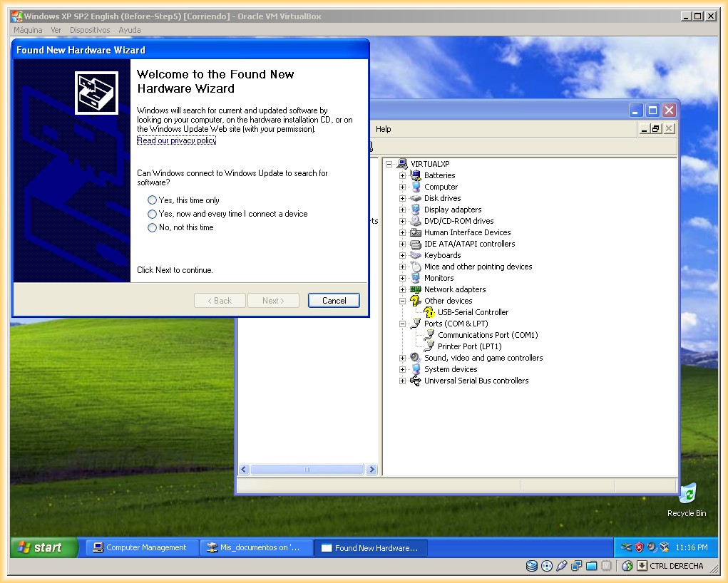Expand the System devices node
The height and width of the screenshot is (583, 728).
[402, 369]
